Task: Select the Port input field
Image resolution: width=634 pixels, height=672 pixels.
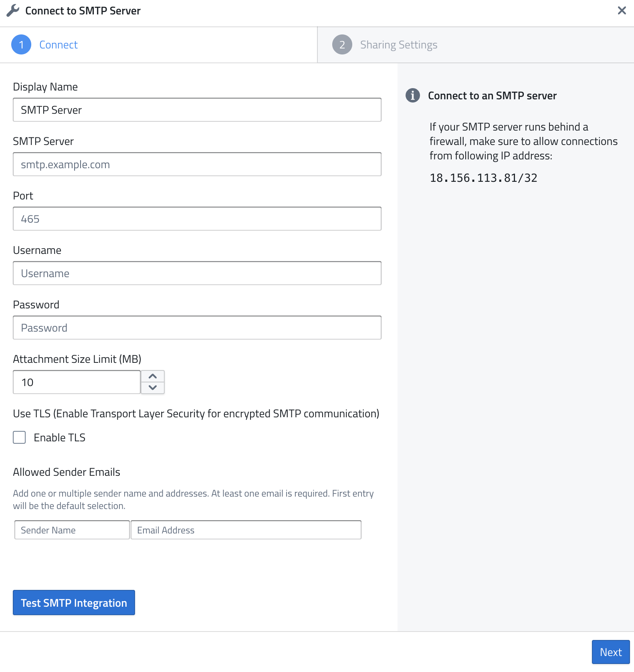Action: (197, 219)
